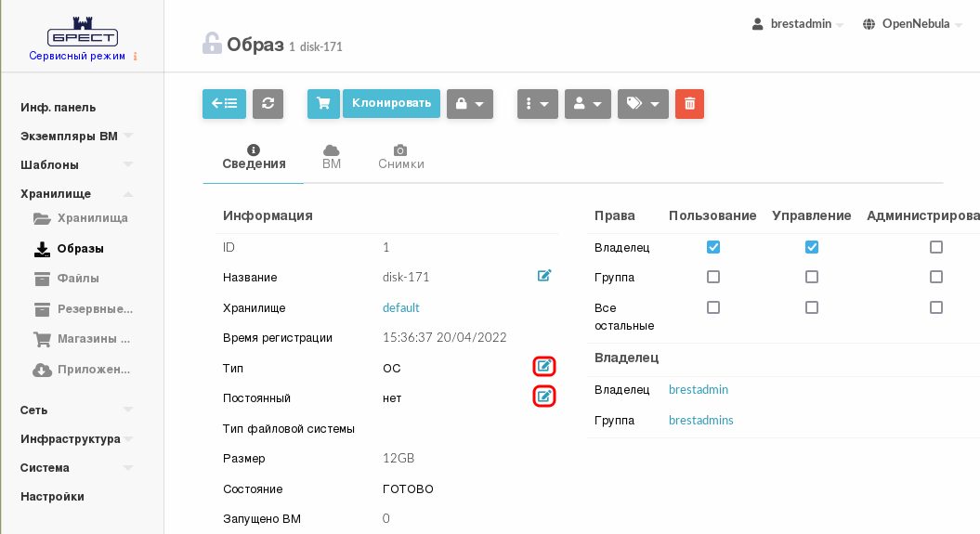This screenshot has width=980, height=534.
Task: Open the lock dropdown menu
Action: tap(469, 104)
